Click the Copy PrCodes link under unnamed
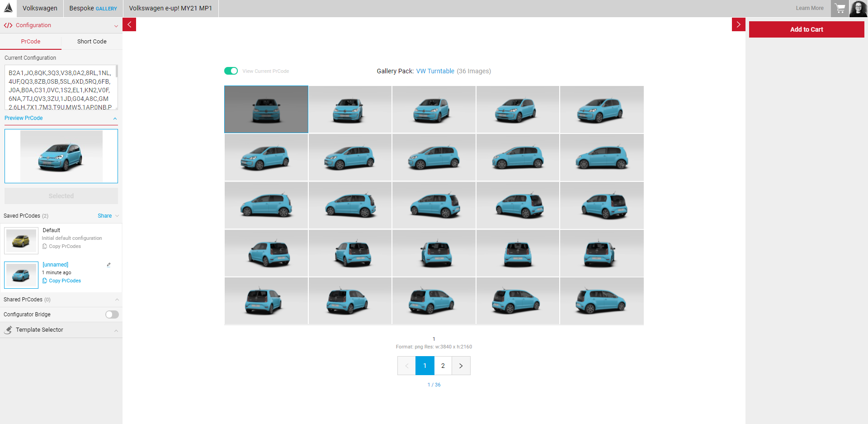 click(x=65, y=281)
